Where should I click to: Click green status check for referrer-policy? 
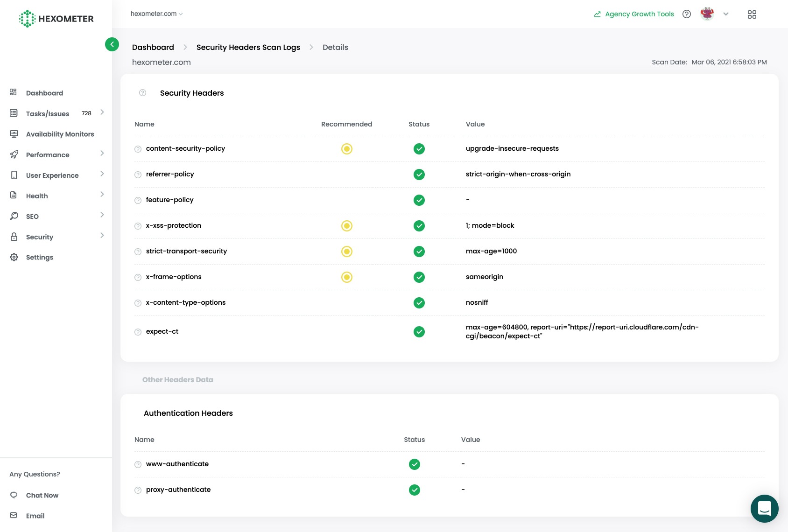click(419, 175)
